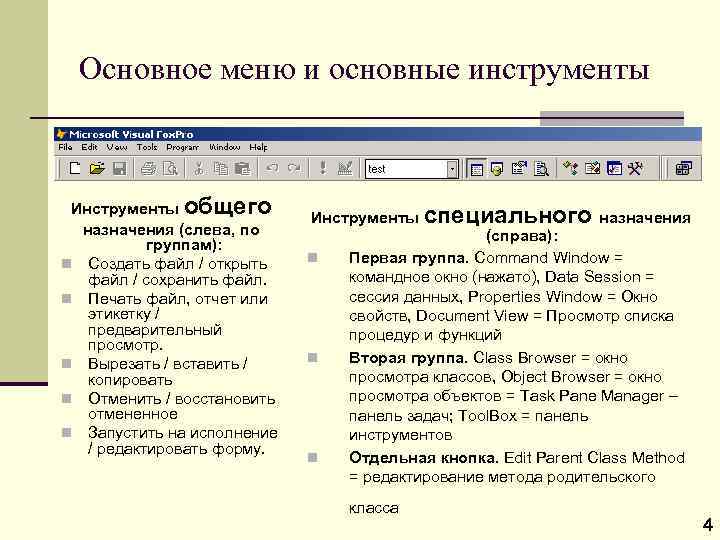
Task: Expand the database dropdown arrow next to test
Action: point(452,169)
